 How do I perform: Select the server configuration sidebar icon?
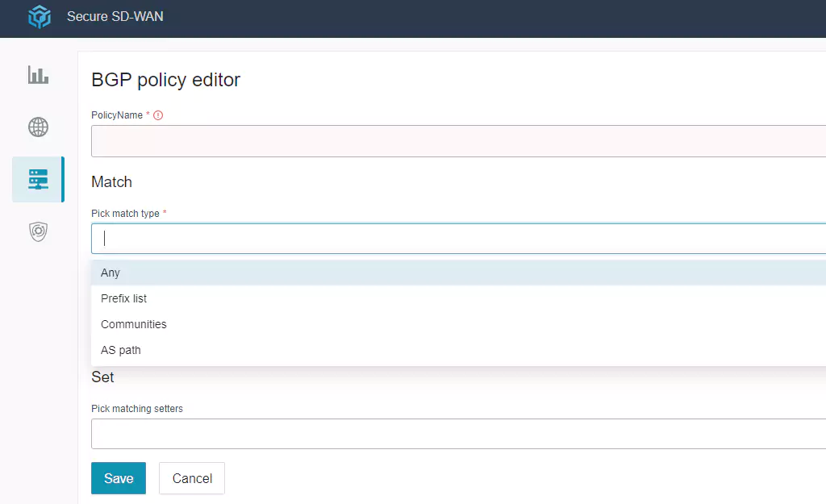click(x=38, y=179)
